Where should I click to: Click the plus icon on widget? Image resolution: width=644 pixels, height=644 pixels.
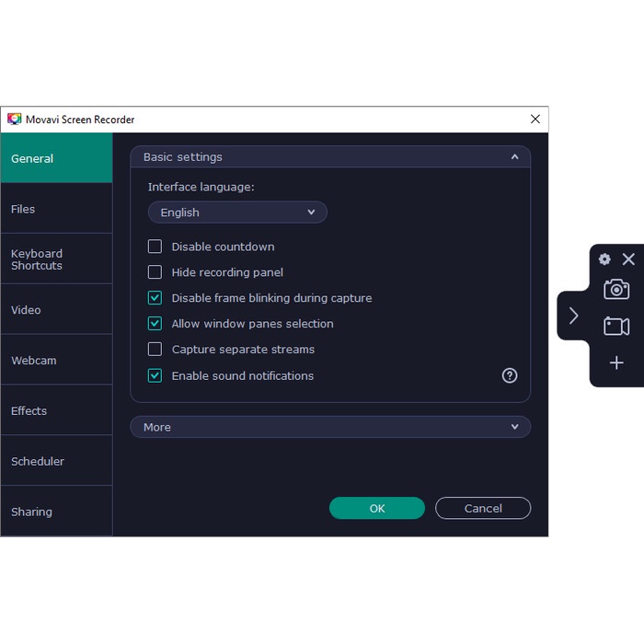coord(616,362)
